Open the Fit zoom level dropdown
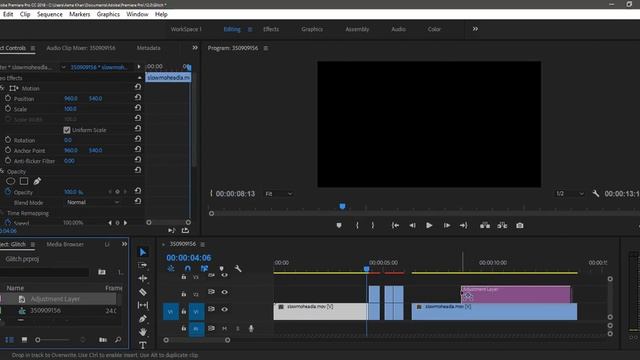 point(279,194)
